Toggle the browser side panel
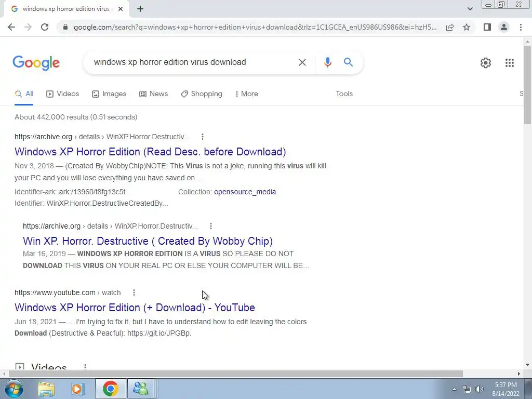The image size is (532, 399). tap(487, 27)
